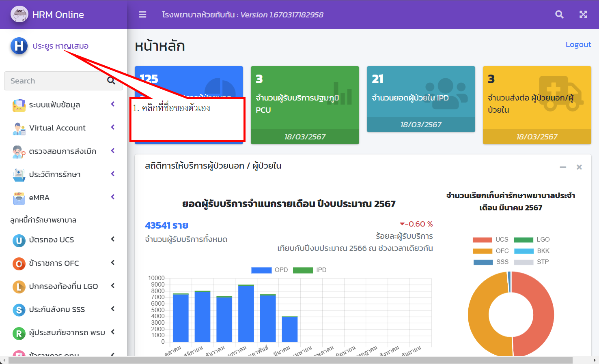This screenshot has width=599, height=364.
Task: Click the search magnifier in the top bar
Action: (559, 14)
